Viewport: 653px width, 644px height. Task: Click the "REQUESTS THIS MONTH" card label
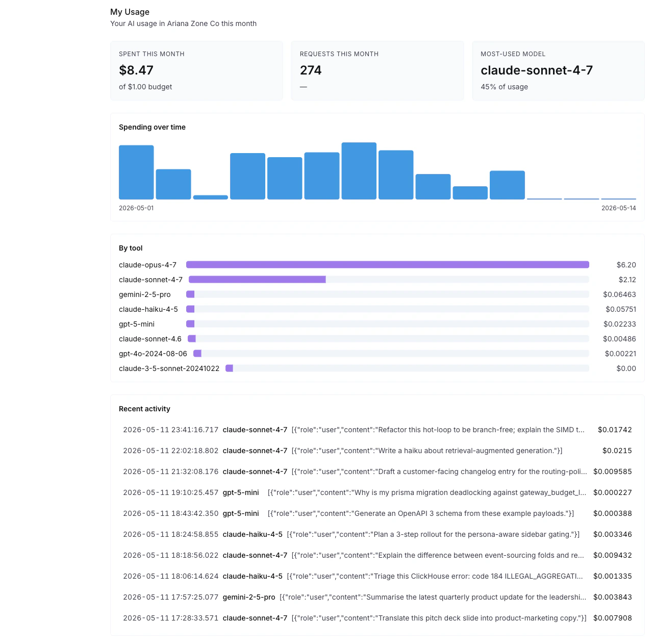(x=339, y=54)
